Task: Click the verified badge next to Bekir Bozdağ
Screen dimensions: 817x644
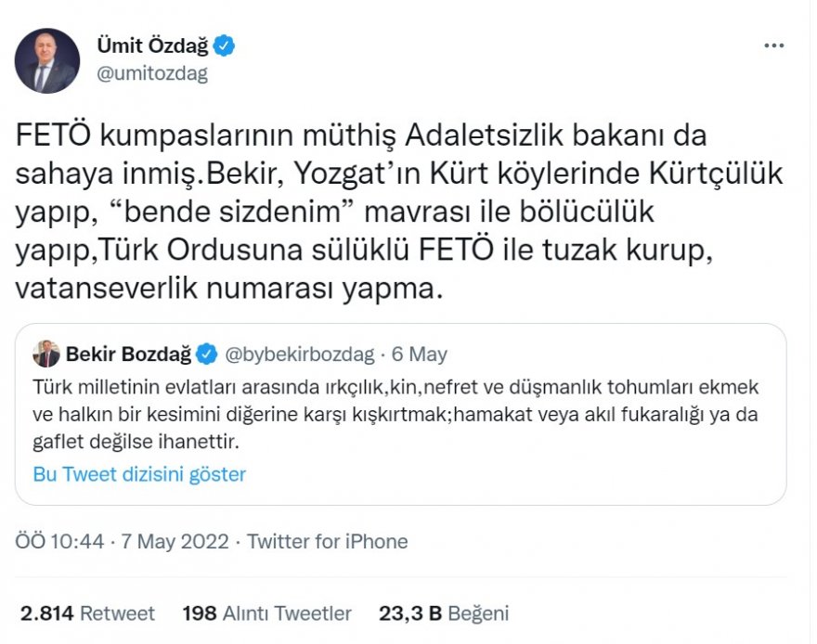Action: tap(205, 354)
